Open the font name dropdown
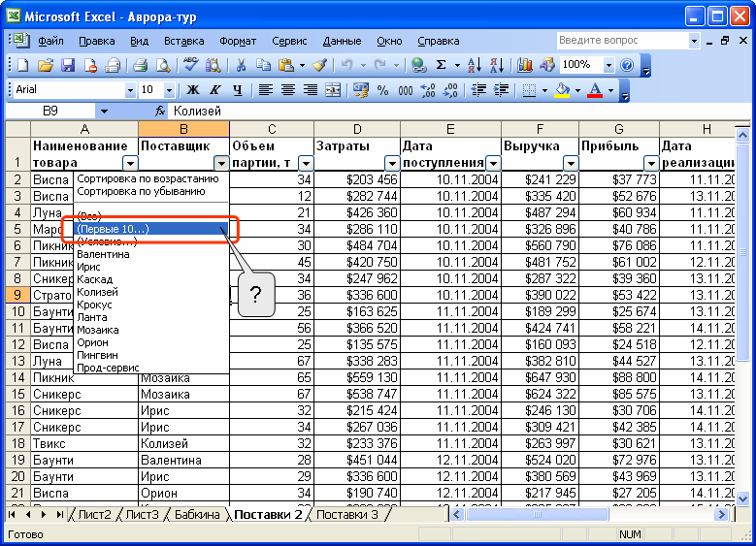The height and width of the screenshot is (546, 756). point(130,90)
